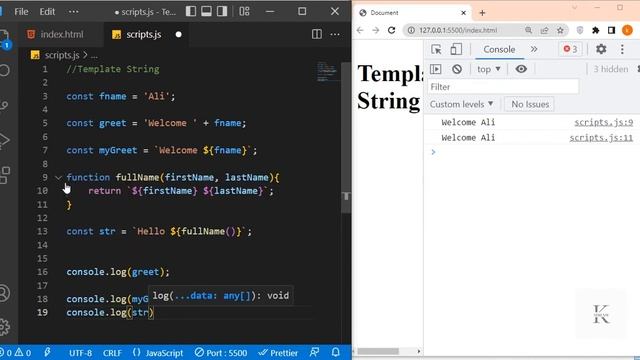Open a new browser tab
The image size is (640, 360).
[482, 13]
